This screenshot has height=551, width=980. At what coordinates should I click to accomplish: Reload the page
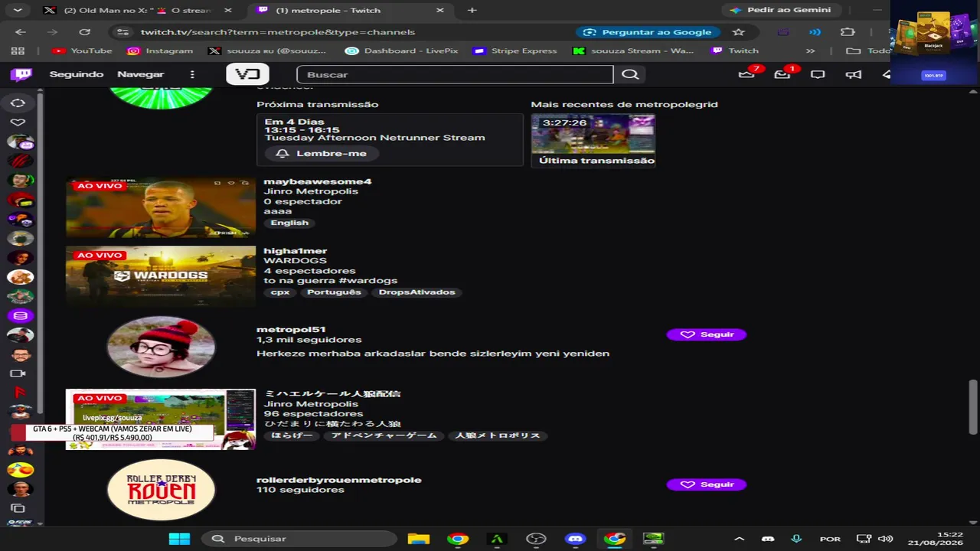pos(85,32)
